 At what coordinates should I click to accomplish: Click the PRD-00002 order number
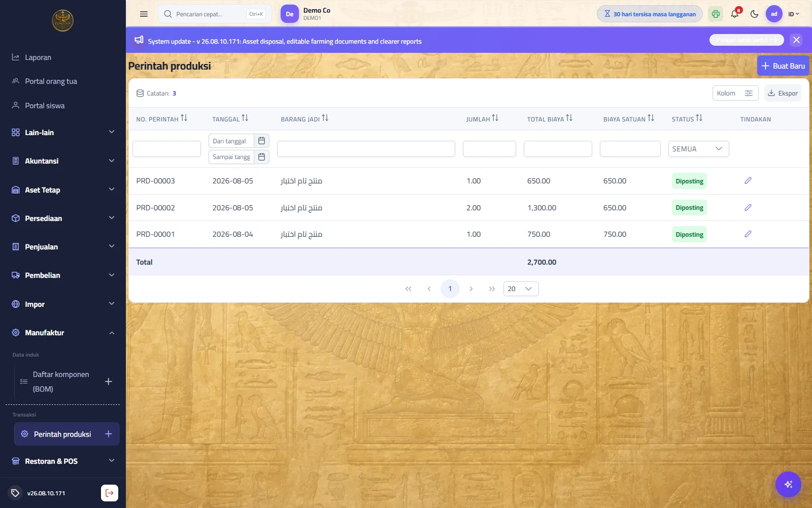tap(155, 208)
